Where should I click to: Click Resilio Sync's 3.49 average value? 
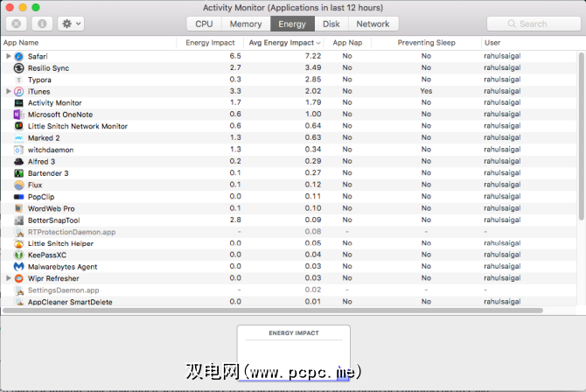[x=313, y=67]
